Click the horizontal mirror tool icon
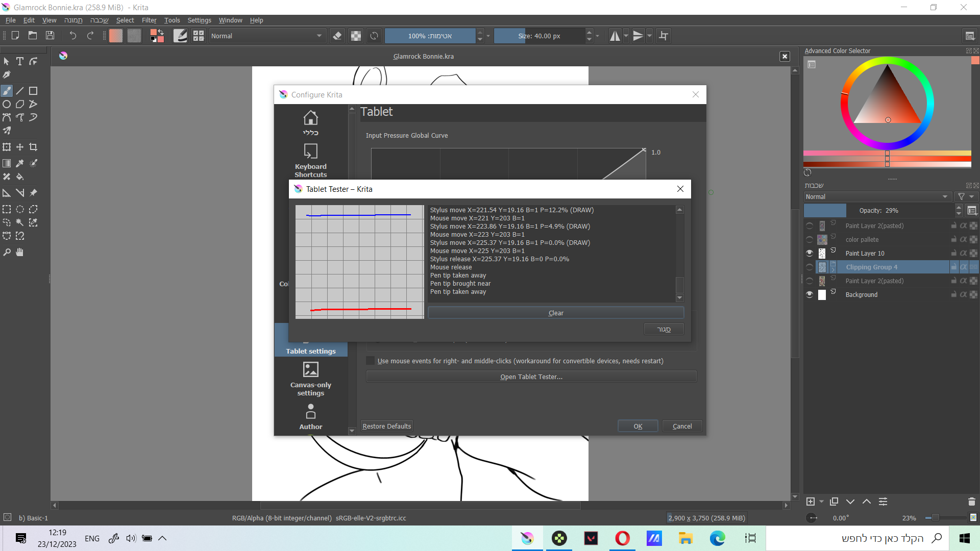Screen dimensions: 980x551 [x=615, y=36]
